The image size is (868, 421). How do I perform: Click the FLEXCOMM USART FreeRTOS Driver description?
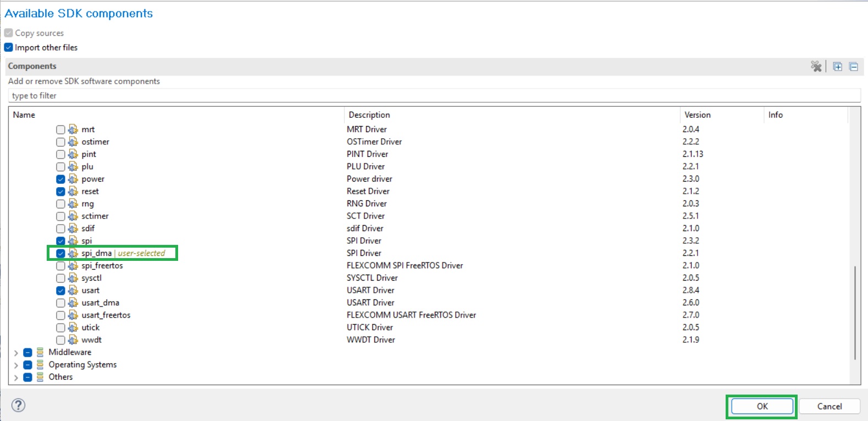tap(411, 315)
